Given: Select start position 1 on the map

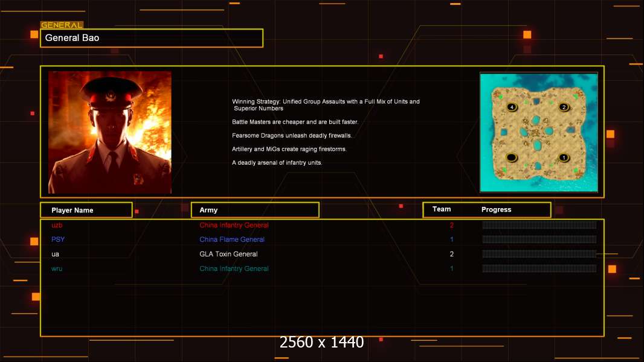Looking at the screenshot, I should click(x=564, y=157).
